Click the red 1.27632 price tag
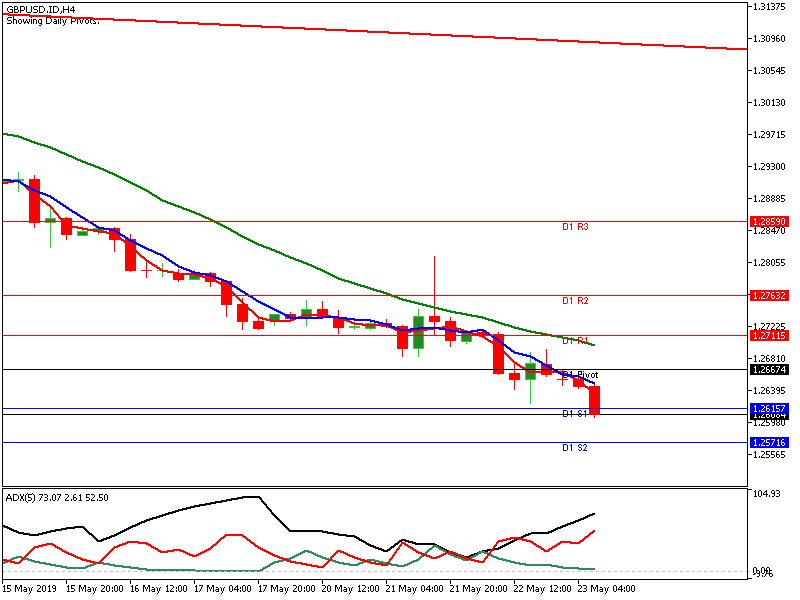This screenshot has width=800, height=600. click(769, 295)
